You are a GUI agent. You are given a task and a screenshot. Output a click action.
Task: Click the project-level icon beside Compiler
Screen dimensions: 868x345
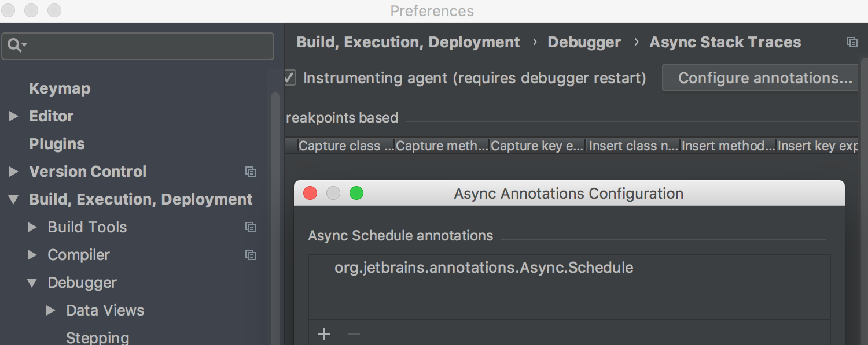(251, 255)
